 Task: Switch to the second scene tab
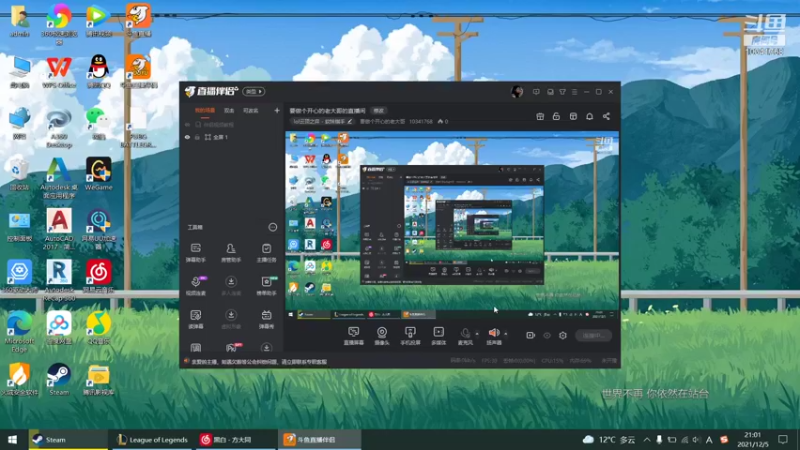pyautogui.click(x=229, y=110)
